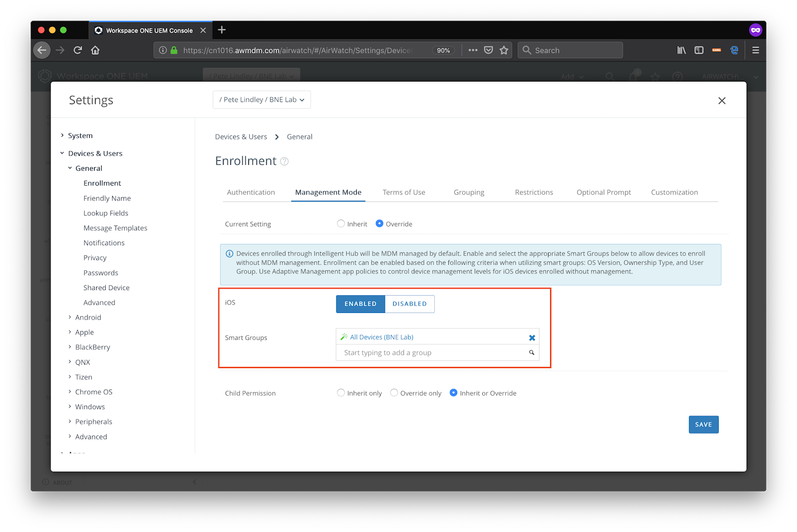Go back to the previous page
This screenshot has height=532, width=797.
[42, 50]
